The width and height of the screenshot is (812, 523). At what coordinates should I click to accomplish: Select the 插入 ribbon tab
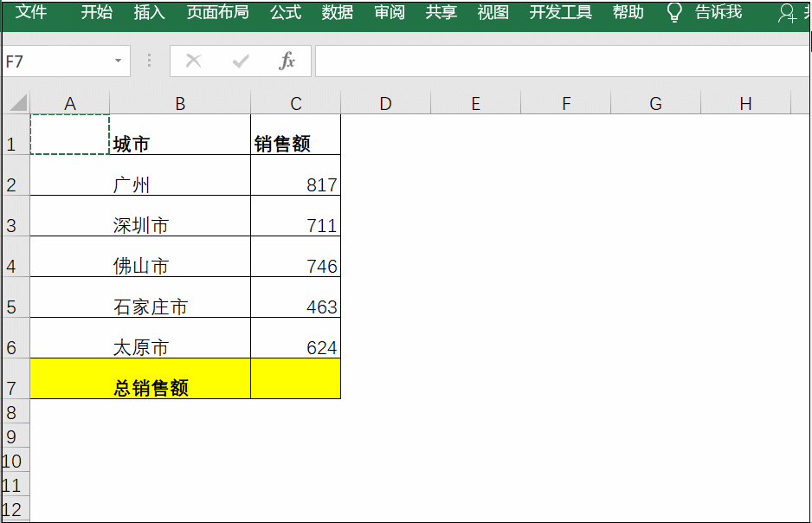click(x=149, y=13)
